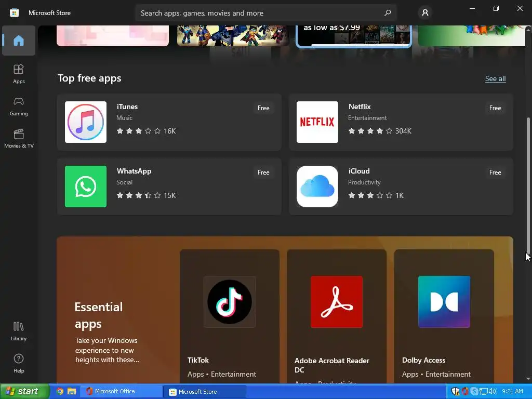Open the Gaming section
The image size is (532, 399).
(x=19, y=106)
